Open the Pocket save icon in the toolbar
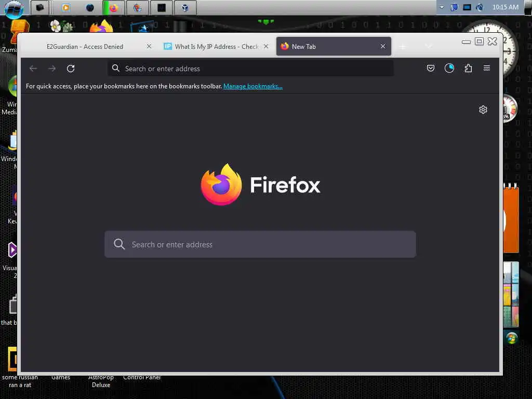 [x=431, y=68]
